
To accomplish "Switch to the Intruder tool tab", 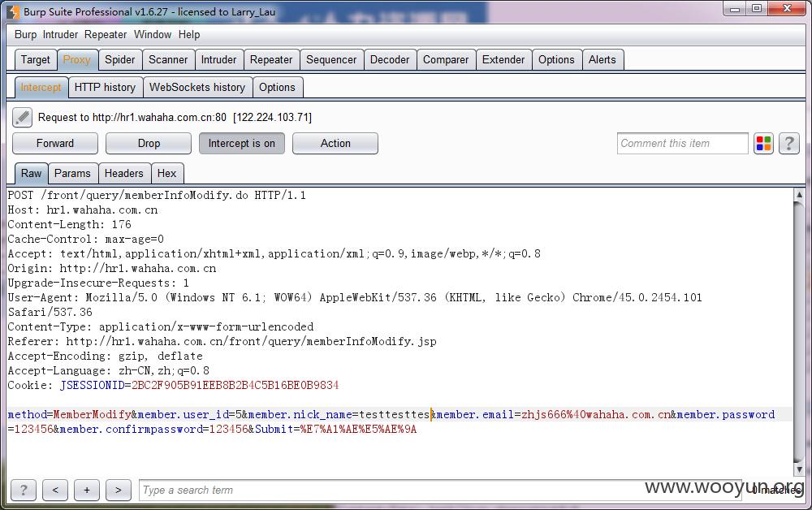I will (218, 59).
